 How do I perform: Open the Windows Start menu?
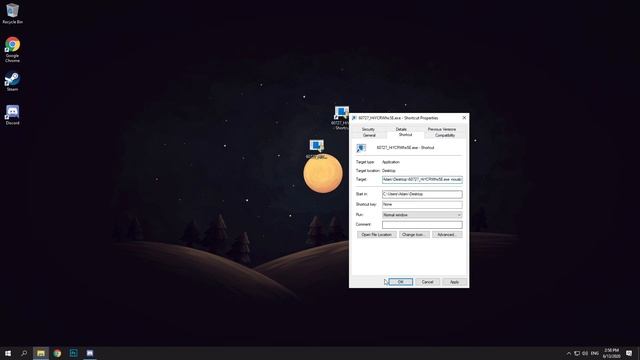[8, 353]
